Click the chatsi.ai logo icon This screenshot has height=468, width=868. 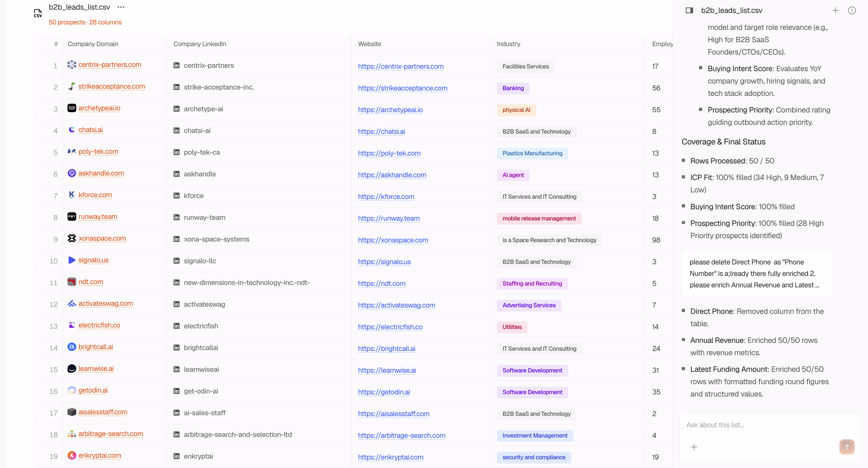(x=71, y=130)
